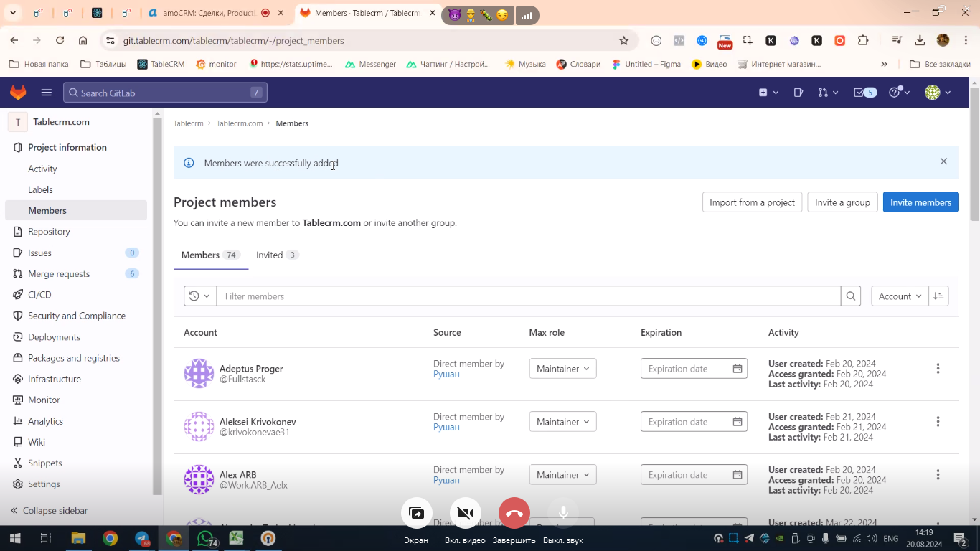The image size is (980, 551).
Task: Bookmark this page with star icon
Action: pyautogui.click(x=624, y=41)
